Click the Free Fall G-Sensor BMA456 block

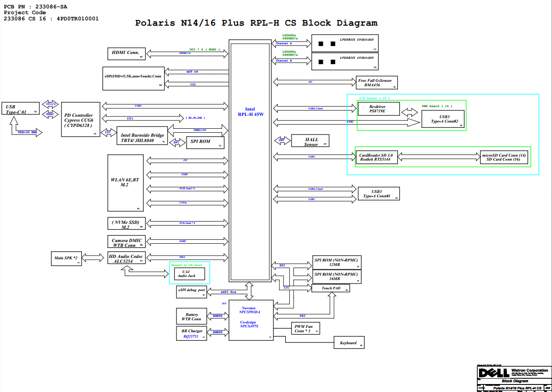click(x=377, y=82)
